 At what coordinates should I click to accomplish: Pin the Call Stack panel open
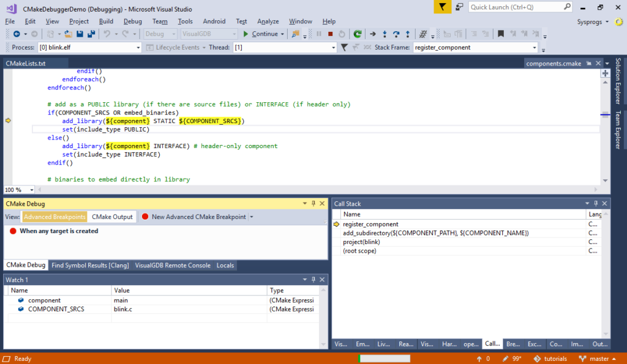coord(596,203)
